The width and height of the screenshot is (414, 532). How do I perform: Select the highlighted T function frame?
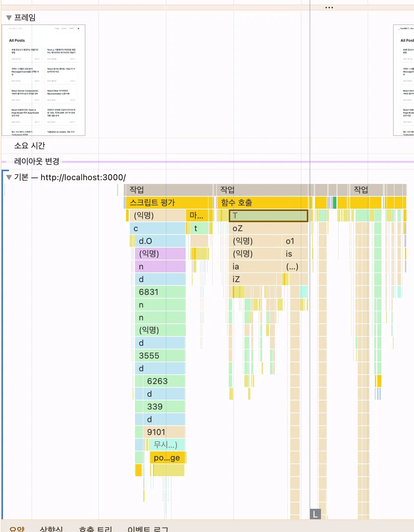point(268,215)
